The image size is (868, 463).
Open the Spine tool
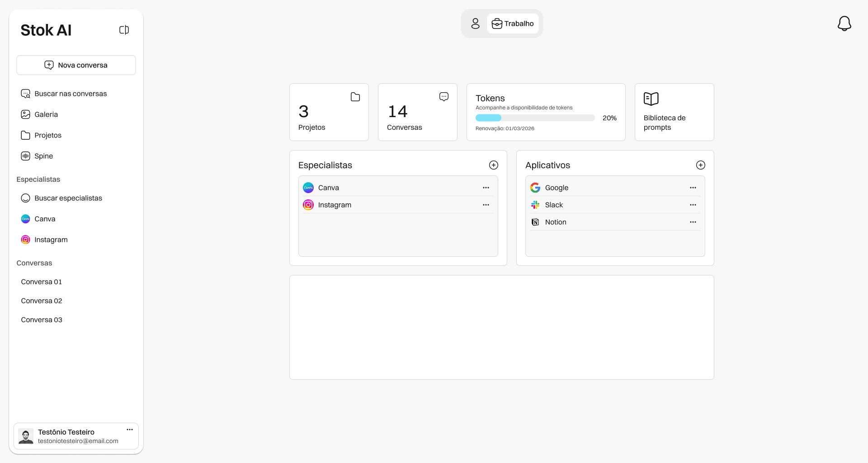click(x=44, y=156)
